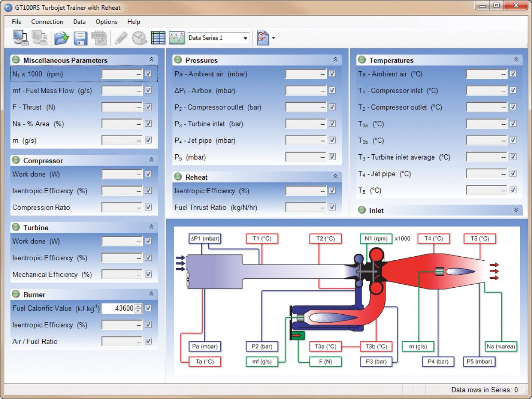Click the T5 (°C) diagram label
This screenshot has height=399, width=532.
[480, 239]
